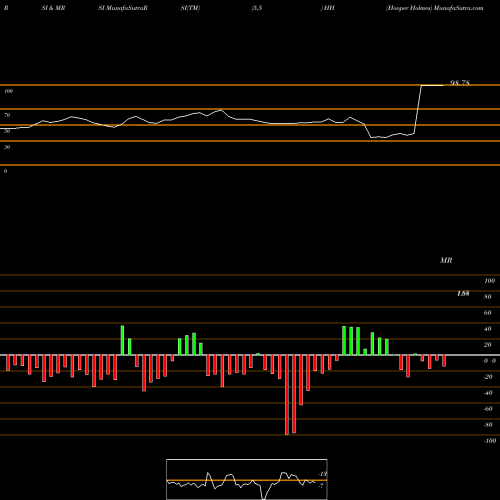Click the 98.78 RSI value label
500x500 pixels.
click(x=460, y=83)
